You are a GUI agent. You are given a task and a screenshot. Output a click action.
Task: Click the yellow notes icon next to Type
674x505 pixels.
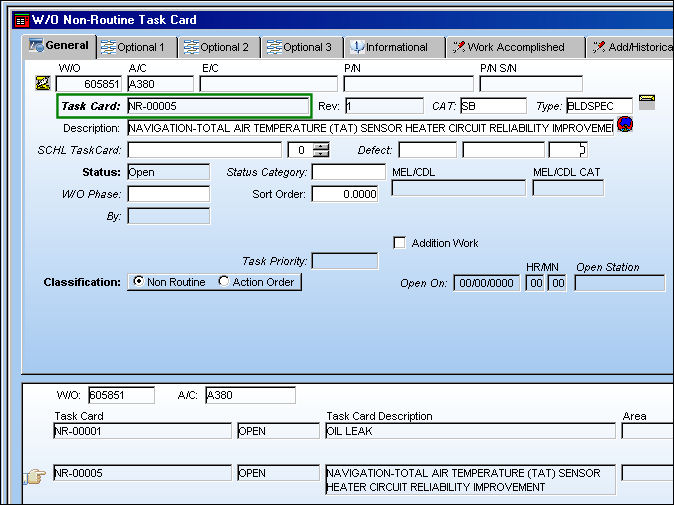point(647,102)
